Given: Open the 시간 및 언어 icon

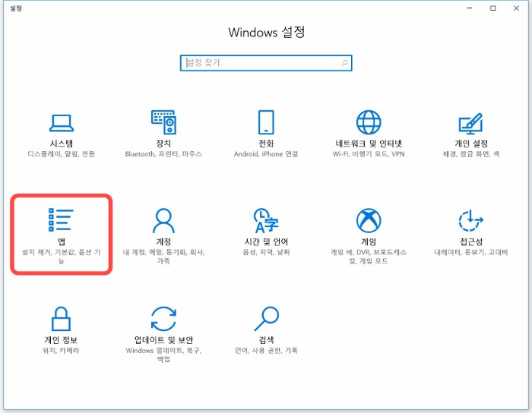Looking at the screenshot, I should 266,220.
